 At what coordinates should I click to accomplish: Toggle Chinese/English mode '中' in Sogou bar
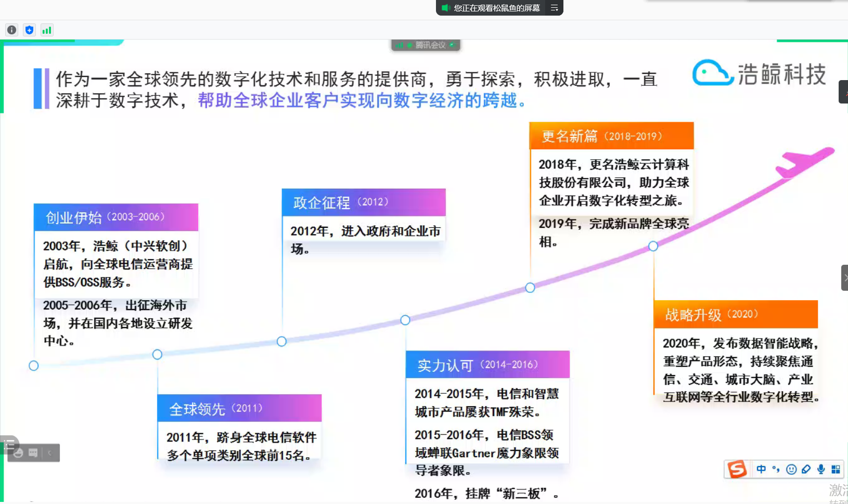coord(761,469)
